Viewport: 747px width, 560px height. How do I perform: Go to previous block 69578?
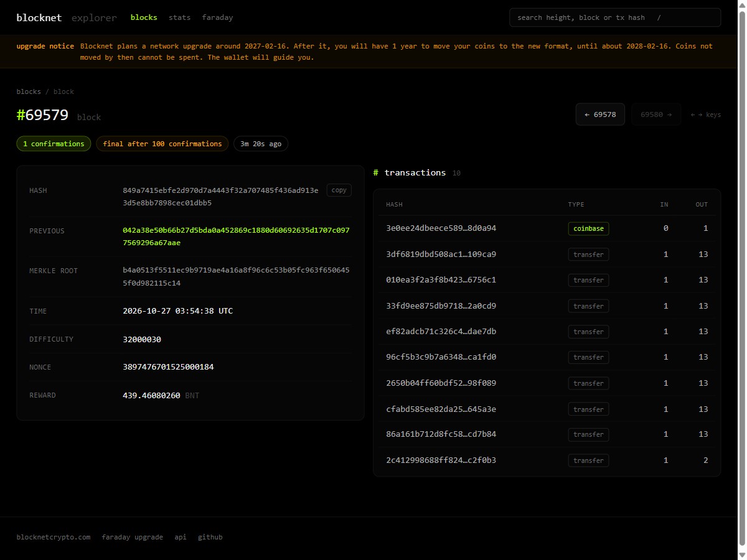tap(600, 114)
